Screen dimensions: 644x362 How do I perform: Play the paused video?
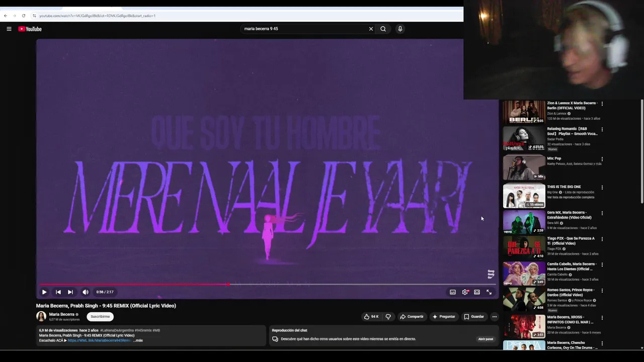tap(44, 292)
